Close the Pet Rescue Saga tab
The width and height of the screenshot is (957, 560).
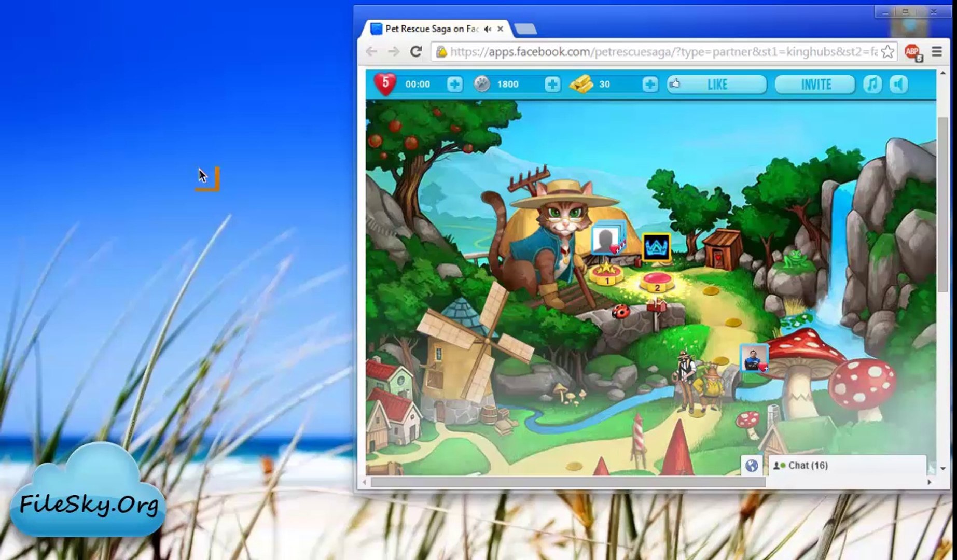coord(500,29)
